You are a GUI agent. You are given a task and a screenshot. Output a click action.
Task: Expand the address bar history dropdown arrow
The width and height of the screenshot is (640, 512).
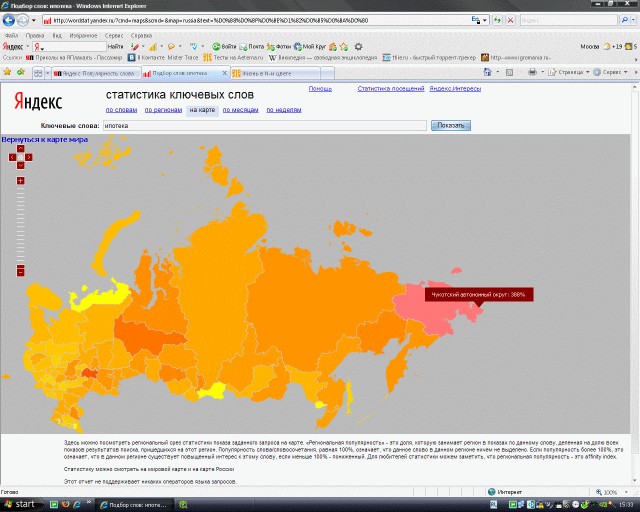tap(485, 20)
